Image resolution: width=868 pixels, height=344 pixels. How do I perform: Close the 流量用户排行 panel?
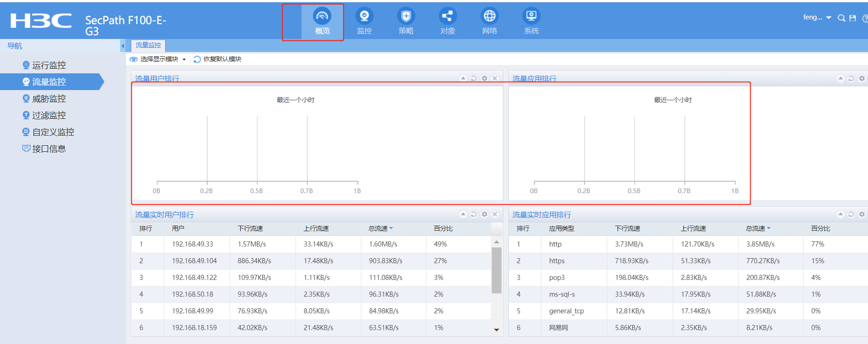[x=495, y=78]
